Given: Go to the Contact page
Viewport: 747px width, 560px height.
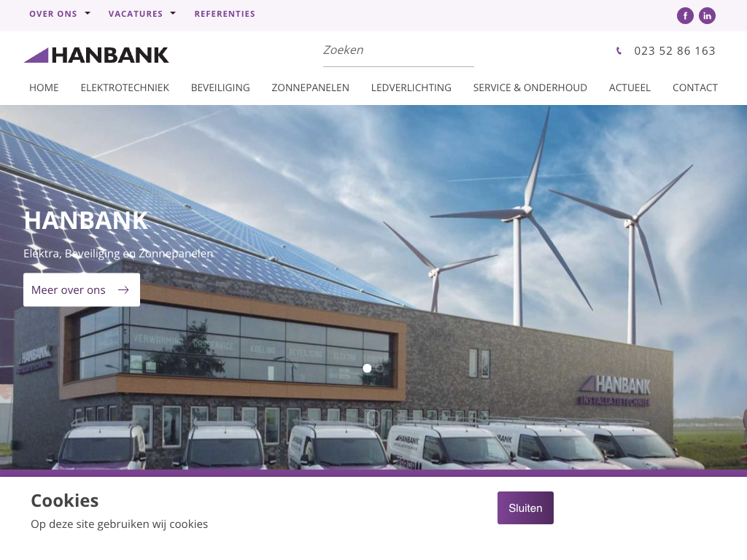Looking at the screenshot, I should [694, 87].
